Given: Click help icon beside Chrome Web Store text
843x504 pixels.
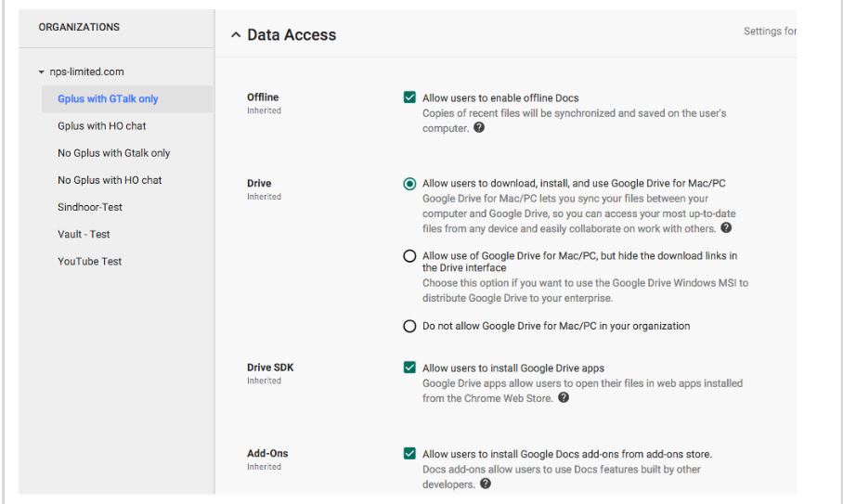Looking at the screenshot, I should [564, 398].
